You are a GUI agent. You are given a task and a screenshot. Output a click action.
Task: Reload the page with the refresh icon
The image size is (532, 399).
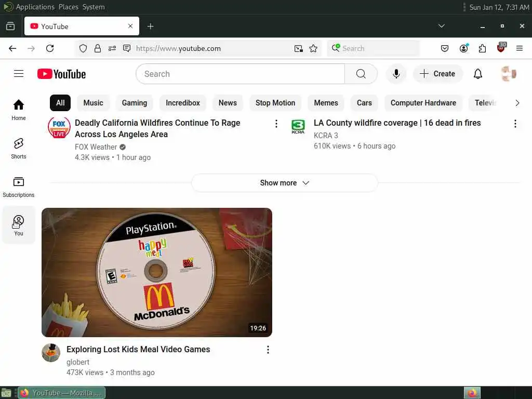50,48
